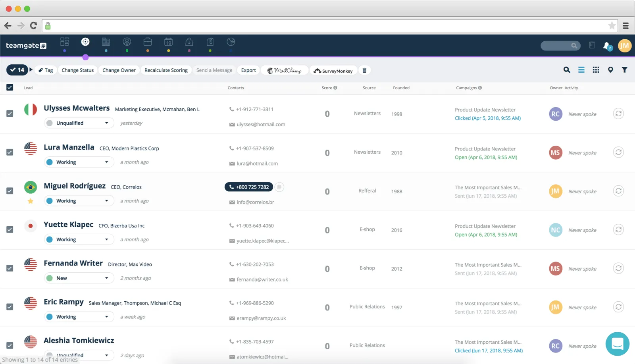Open notifications bell with badge

607,46
